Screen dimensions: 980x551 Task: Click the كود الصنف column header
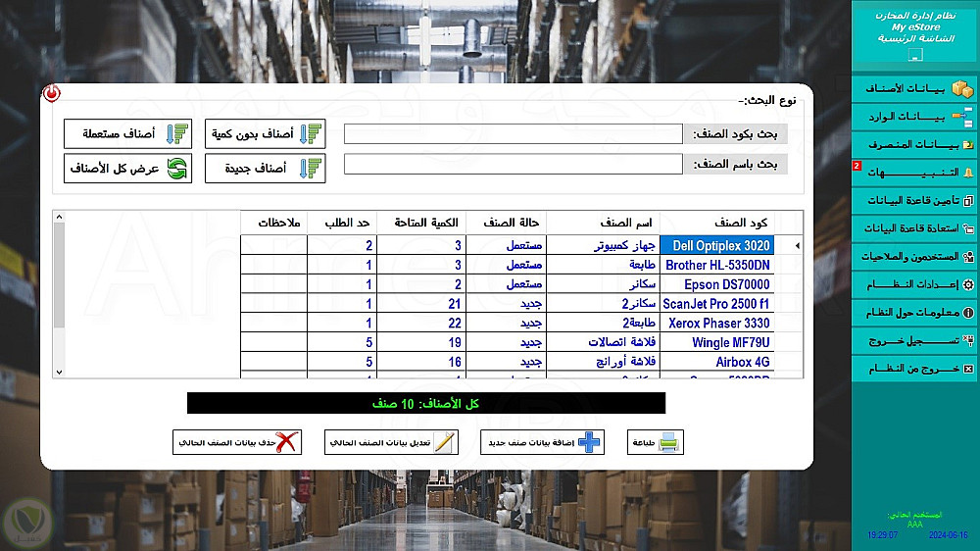tap(717, 223)
